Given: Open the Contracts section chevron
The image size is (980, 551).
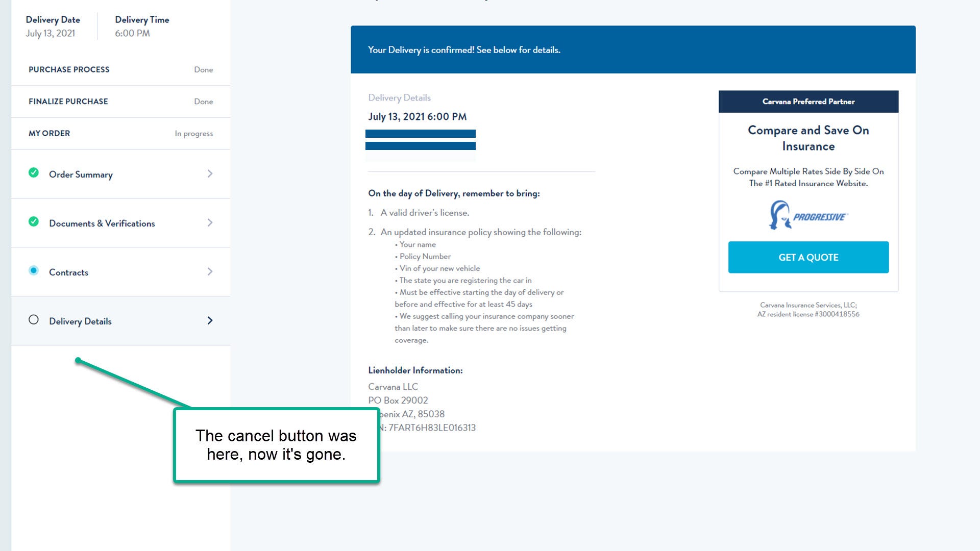Looking at the screenshot, I should [x=209, y=271].
